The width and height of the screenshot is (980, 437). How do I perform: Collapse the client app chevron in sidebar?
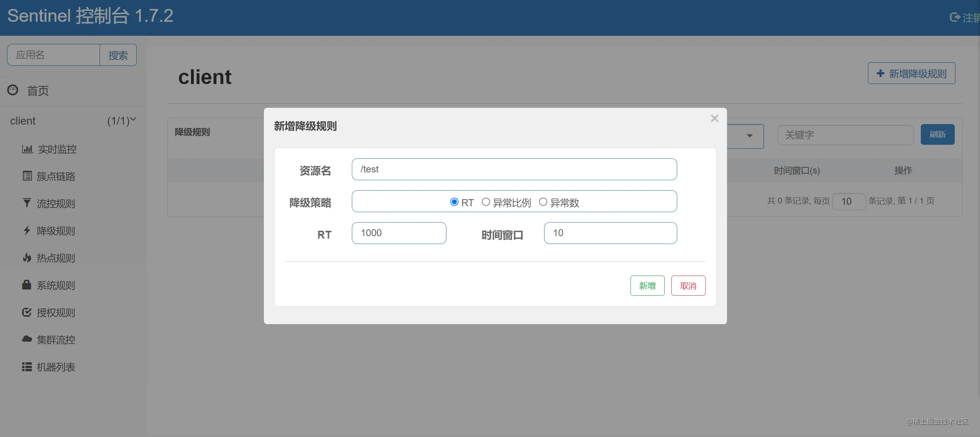(133, 119)
